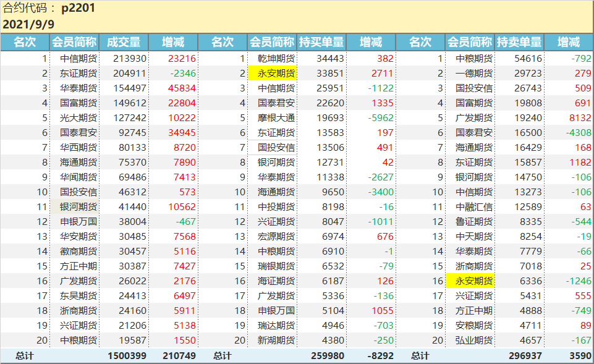Click the long position value 22620
This screenshot has width=594, height=364.
coord(330,103)
